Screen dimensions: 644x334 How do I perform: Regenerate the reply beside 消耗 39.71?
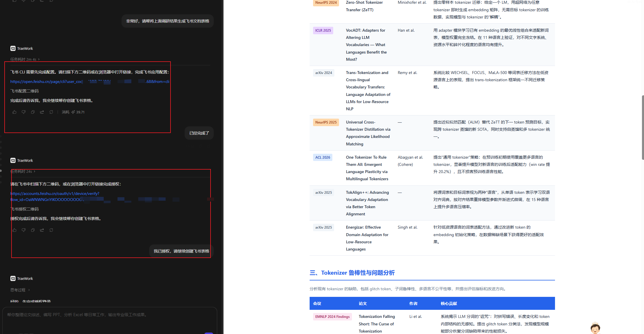[x=51, y=112]
